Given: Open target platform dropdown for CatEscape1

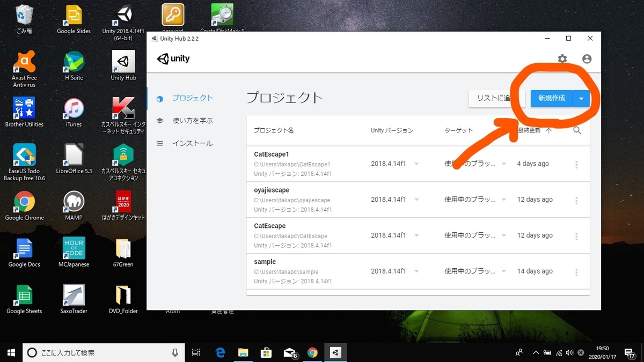Looking at the screenshot, I should 504,164.
